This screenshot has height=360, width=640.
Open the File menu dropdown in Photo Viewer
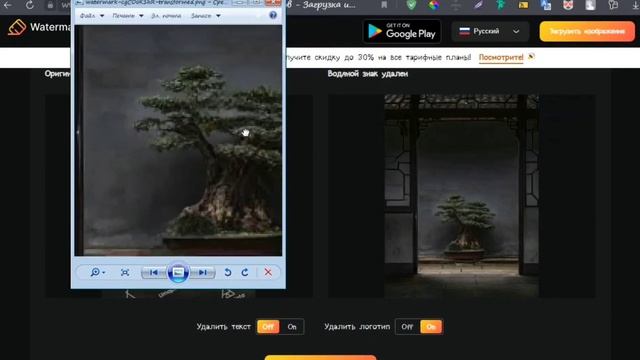pyautogui.click(x=92, y=16)
